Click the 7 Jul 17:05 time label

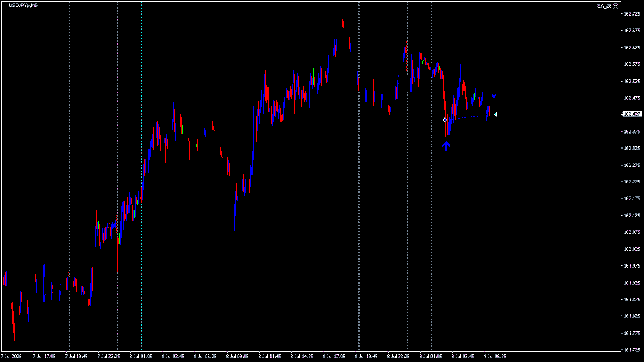tap(44, 356)
